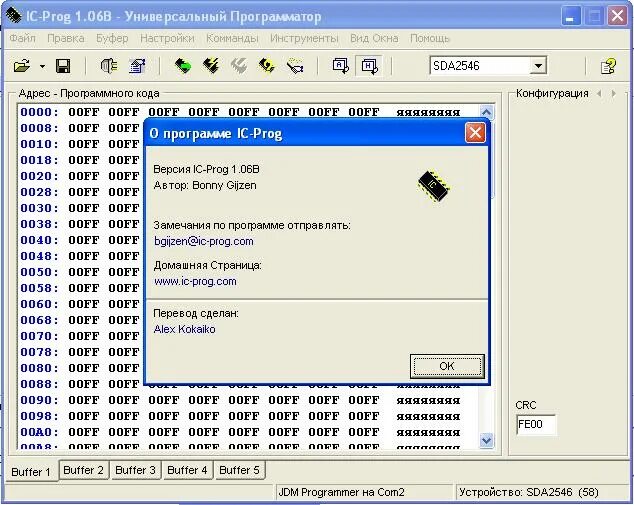Click the help icon on toolbar right
Viewport: 634px width, 505px height.
coord(608,66)
